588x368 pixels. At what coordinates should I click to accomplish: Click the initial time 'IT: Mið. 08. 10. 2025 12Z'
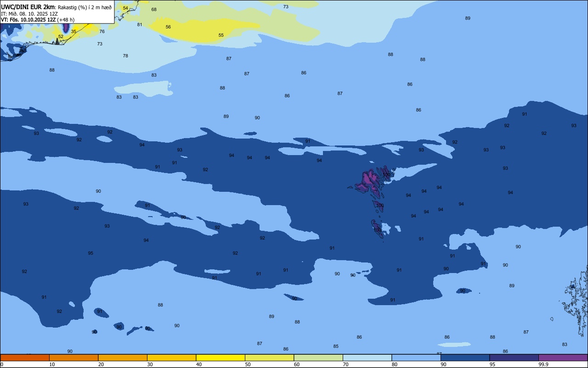click(29, 14)
